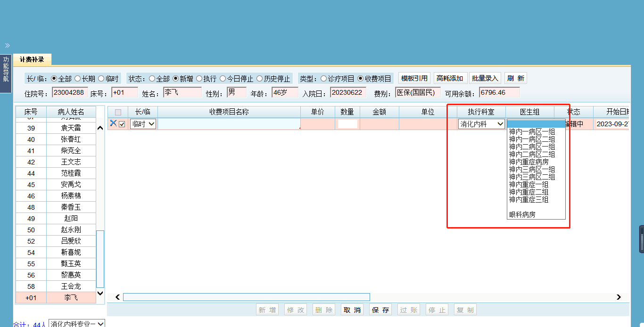Open the 消化内科专业一 ward dropdown at bottom

(x=77, y=324)
